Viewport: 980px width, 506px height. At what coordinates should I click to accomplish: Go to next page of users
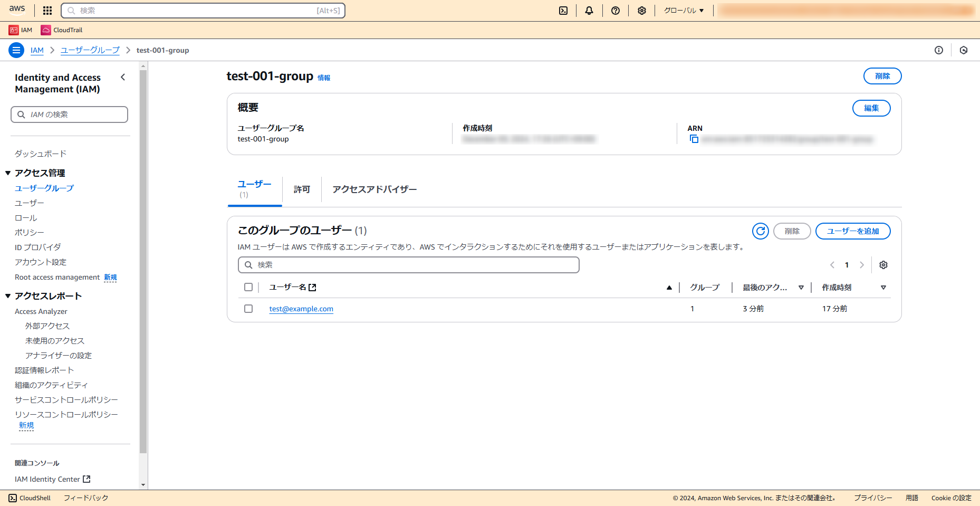pos(862,265)
